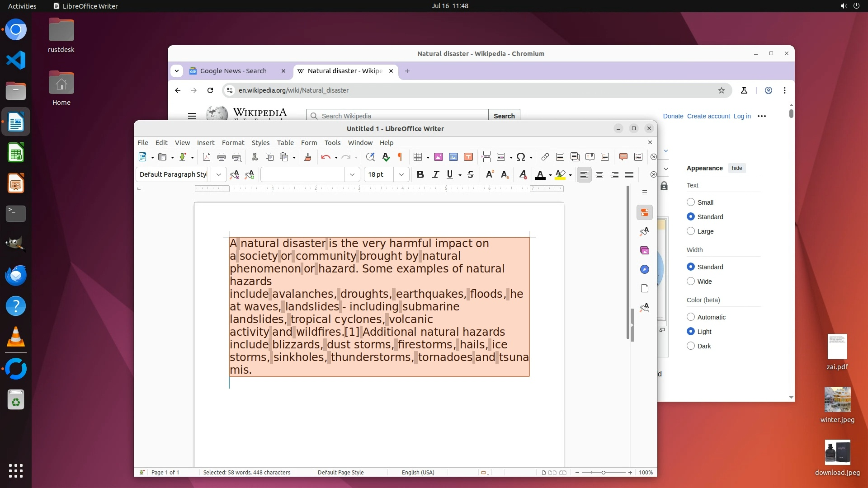This screenshot has width=868, height=488.
Task: Select the Small text size radio
Action: pos(691,202)
